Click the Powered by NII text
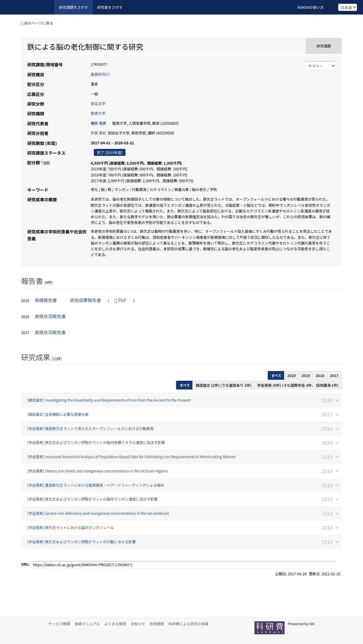Viewport: 363px width, 644px height. (301, 624)
